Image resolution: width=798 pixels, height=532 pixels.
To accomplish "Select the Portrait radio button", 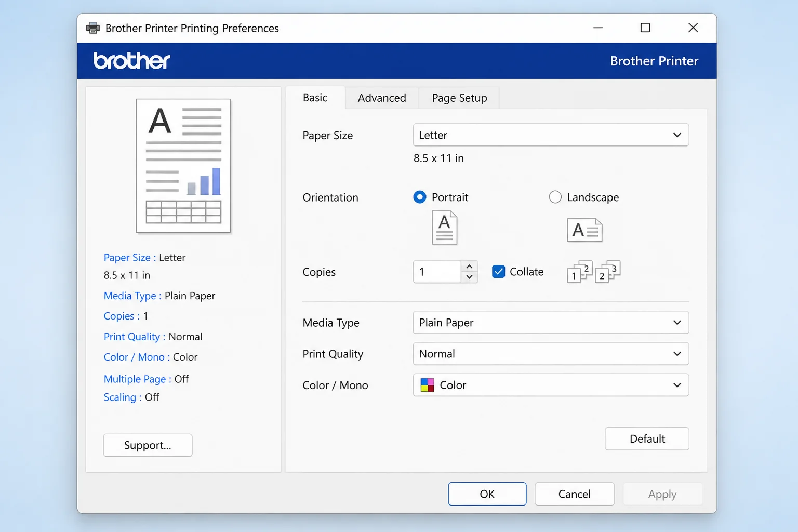I will tap(420, 197).
